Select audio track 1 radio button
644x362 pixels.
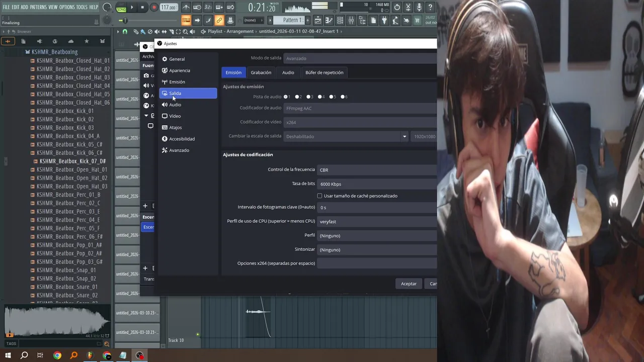(285, 97)
